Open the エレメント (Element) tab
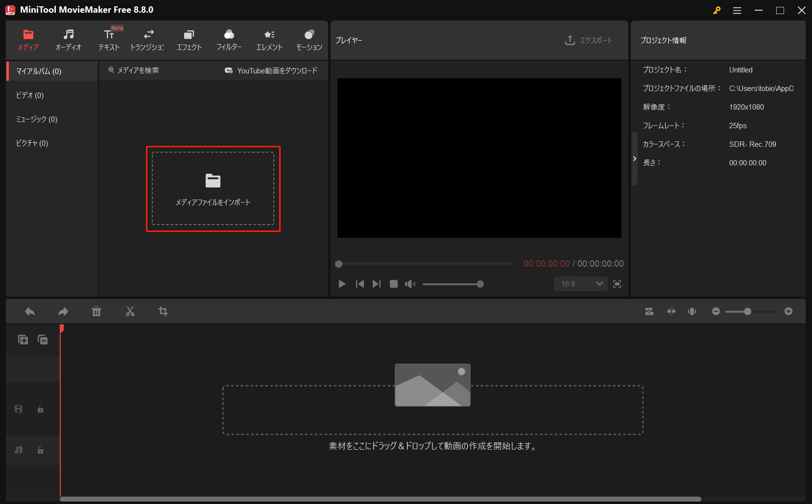 coord(269,40)
